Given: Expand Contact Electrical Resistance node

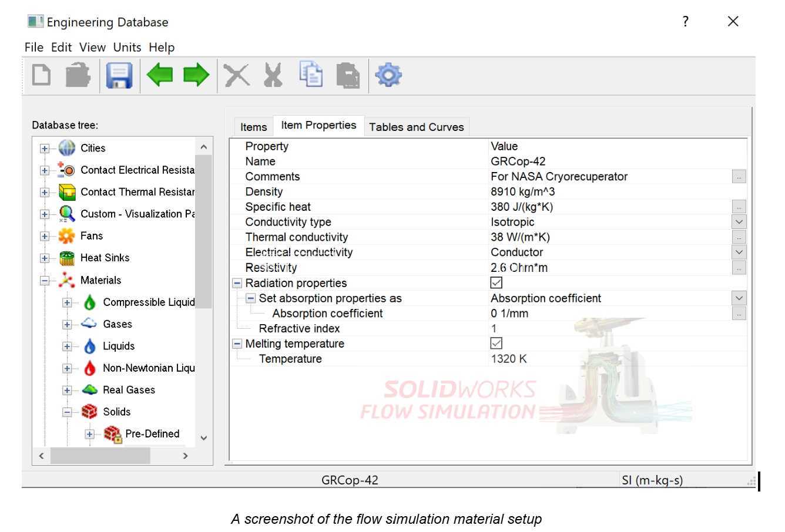Looking at the screenshot, I should [45, 170].
